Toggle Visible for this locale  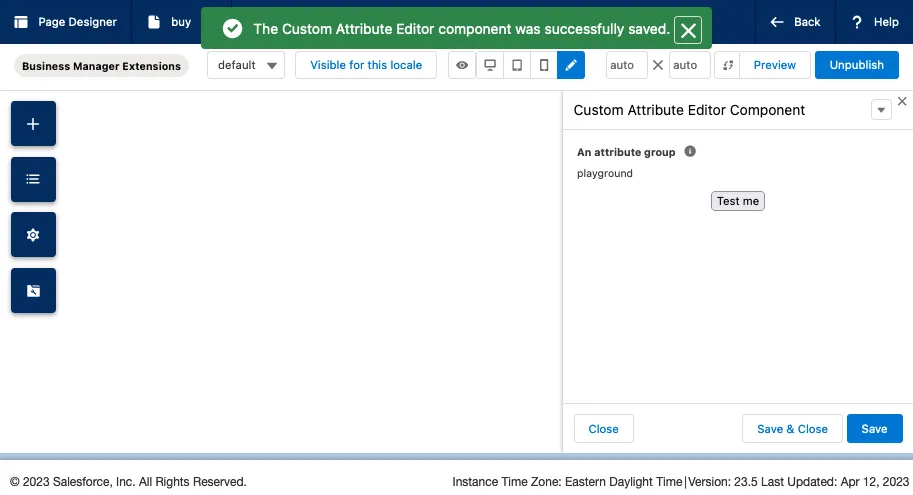pyautogui.click(x=366, y=65)
